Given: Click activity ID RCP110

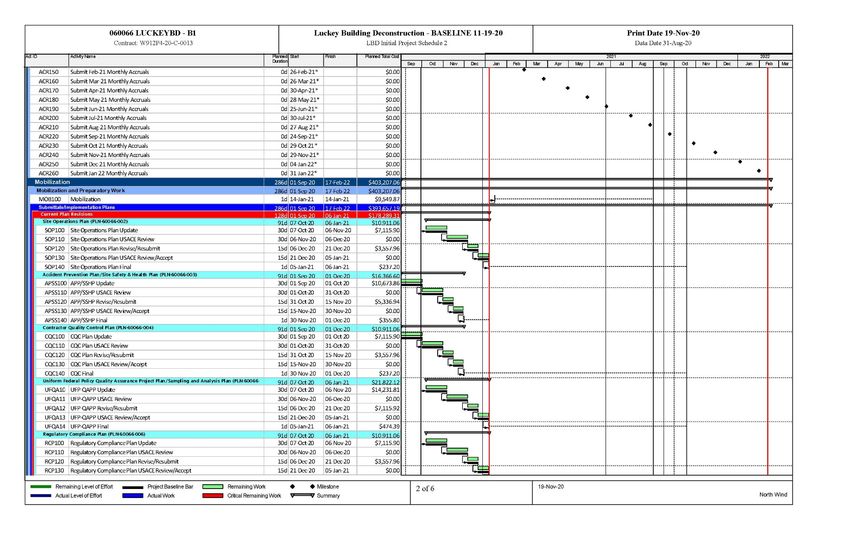Looking at the screenshot, I should click(54, 452).
